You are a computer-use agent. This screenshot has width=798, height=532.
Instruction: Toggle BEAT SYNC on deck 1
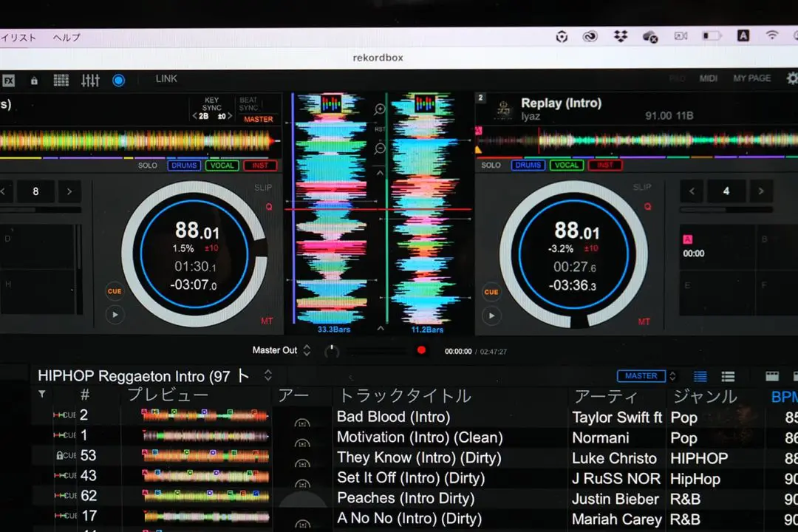pyautogui.click(x=248, y=104)
